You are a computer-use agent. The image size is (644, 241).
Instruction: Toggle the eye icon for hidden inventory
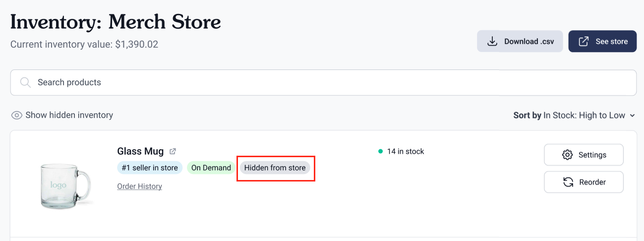17,115
